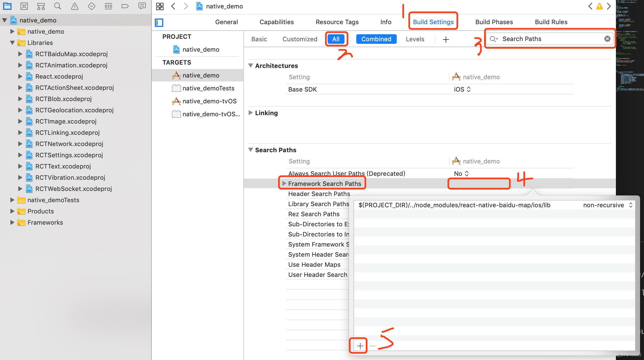Add a build setting with the plus icon beside Levels
This screenshot has width=644, height=360.
coord(446,39)
